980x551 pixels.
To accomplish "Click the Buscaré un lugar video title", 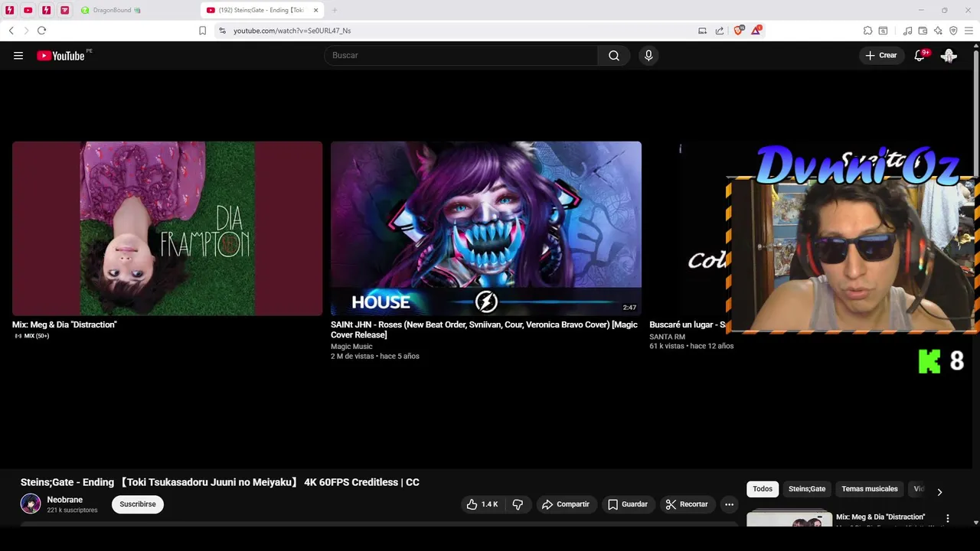I will coord(687,324).
